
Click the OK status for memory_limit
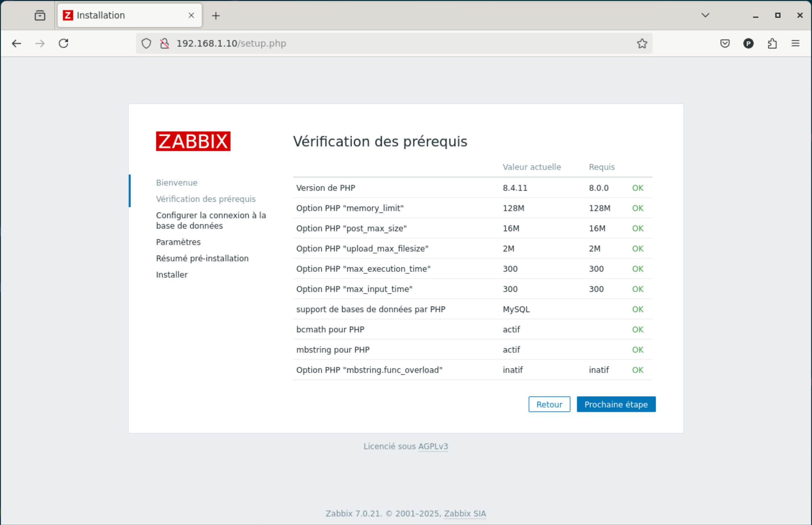[x=638, y=208]
